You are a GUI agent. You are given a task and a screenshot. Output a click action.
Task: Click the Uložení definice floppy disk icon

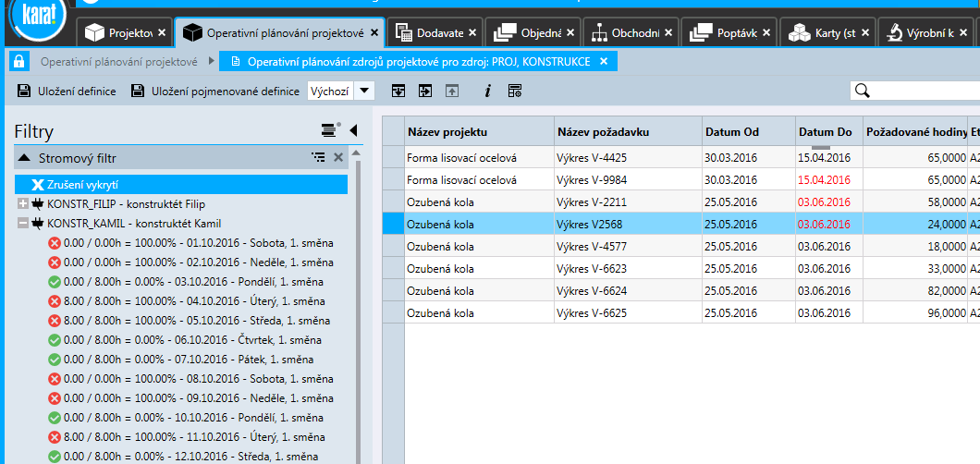tap(24, 92)
